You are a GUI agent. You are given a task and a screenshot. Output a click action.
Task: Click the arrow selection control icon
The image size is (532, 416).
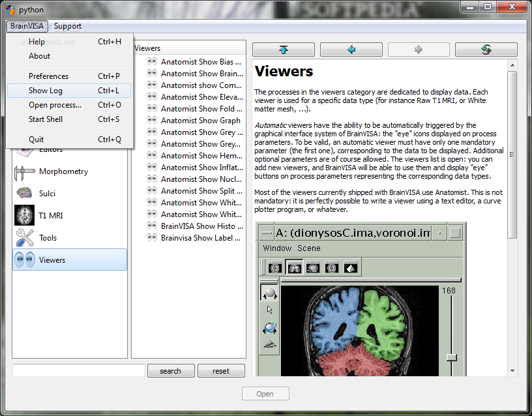269,310
